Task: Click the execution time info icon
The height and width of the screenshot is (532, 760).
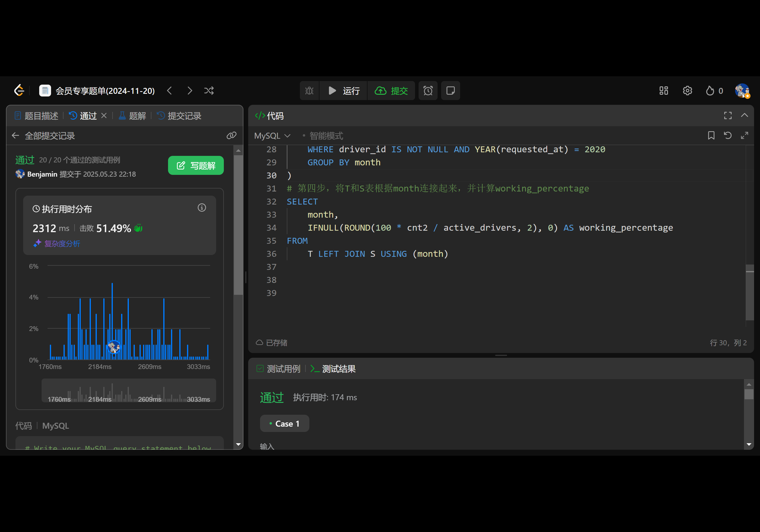Action: (202, 208)
